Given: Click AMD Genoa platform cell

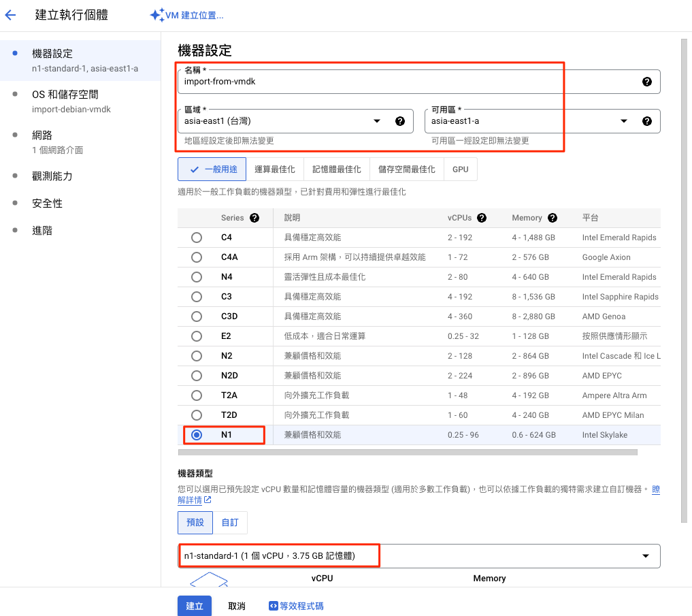Looking at the screenshot, I should (604, 317).
